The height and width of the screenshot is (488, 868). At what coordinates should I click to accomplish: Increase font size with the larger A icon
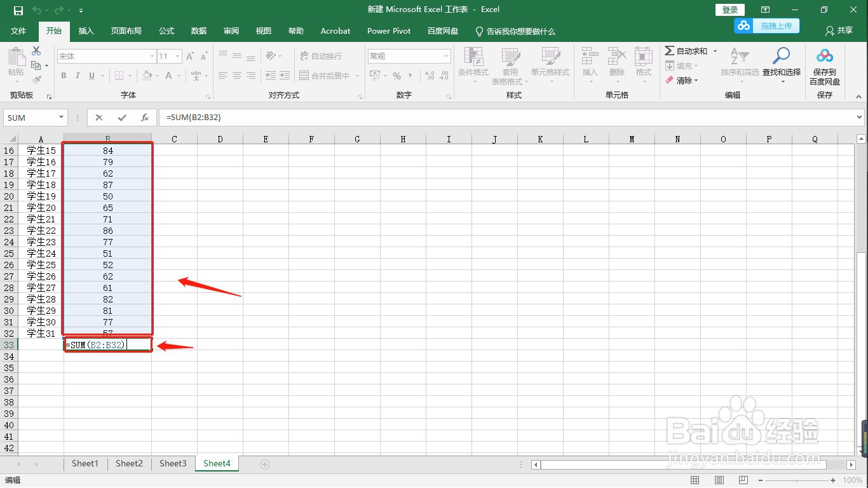191,57
